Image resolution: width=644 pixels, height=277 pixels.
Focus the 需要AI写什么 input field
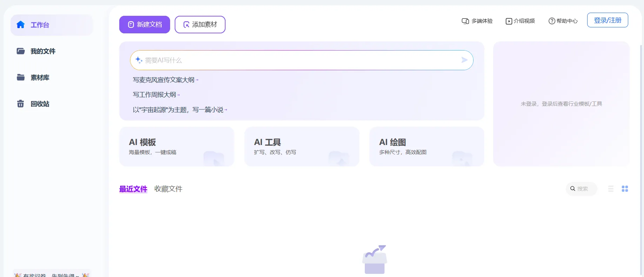point(302,60)
